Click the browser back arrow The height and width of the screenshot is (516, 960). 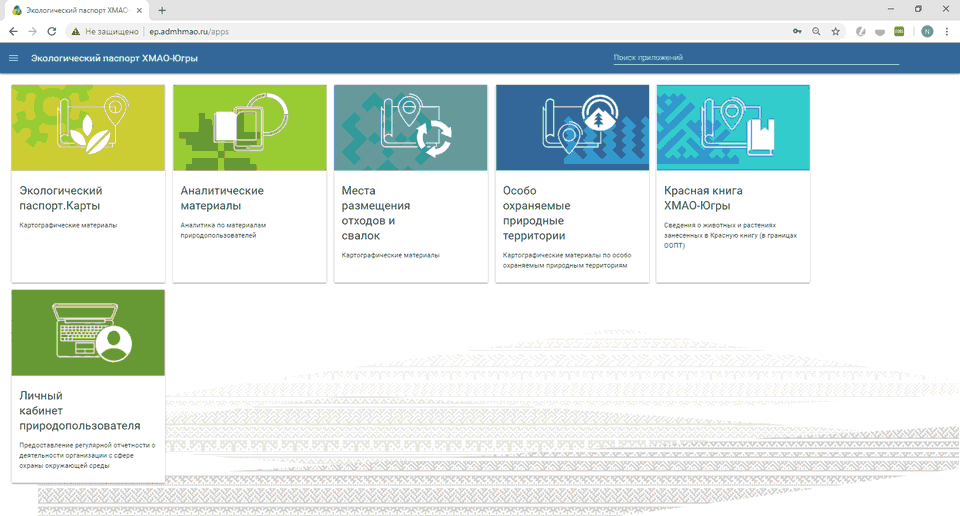pyautogui.click(x=13, y=31)
